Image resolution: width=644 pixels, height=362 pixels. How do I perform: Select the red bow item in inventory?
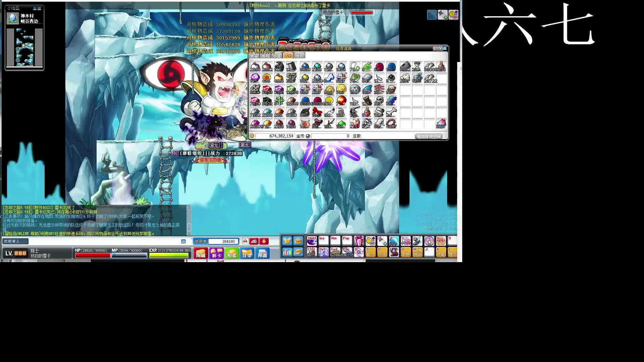coord(317,112)
